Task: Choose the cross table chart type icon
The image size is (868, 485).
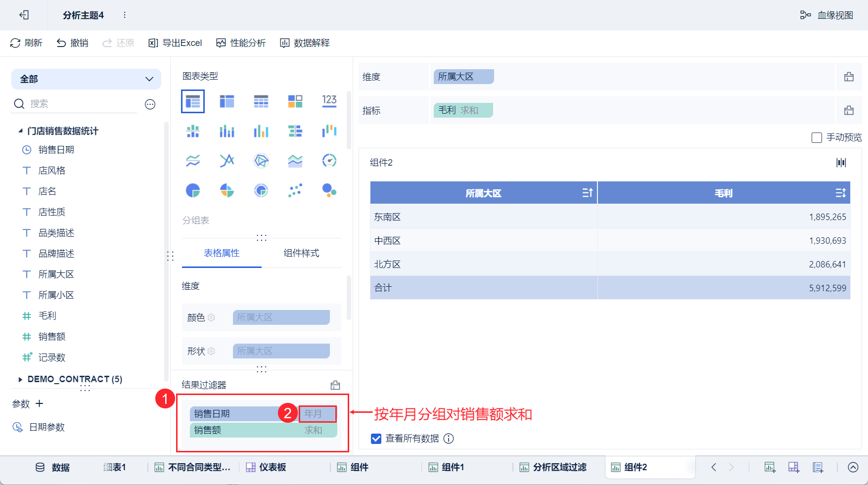Action: pyautogui.click(x=227, y=101)
